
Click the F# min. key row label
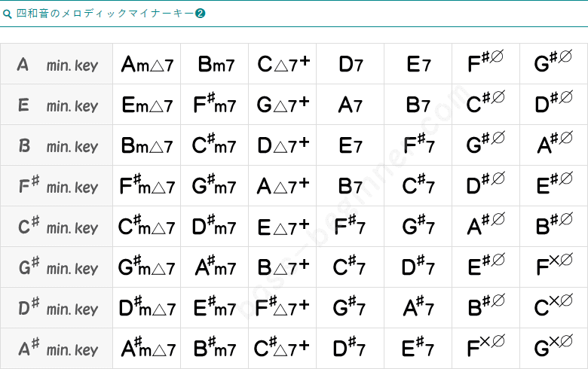57,186
